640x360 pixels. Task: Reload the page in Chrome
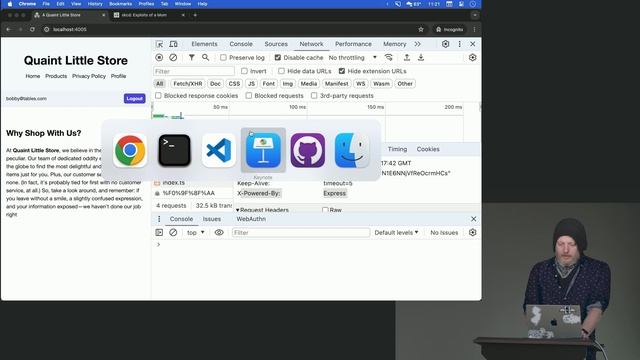(x=32, y=29)
